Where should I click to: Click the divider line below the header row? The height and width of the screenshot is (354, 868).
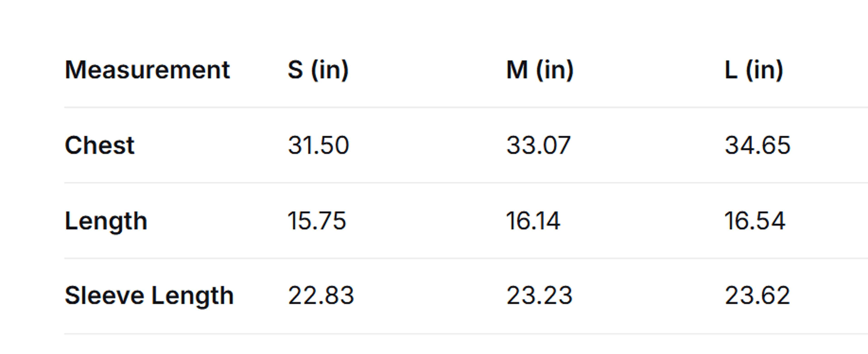pyautogui.click(x=466, y=107)
